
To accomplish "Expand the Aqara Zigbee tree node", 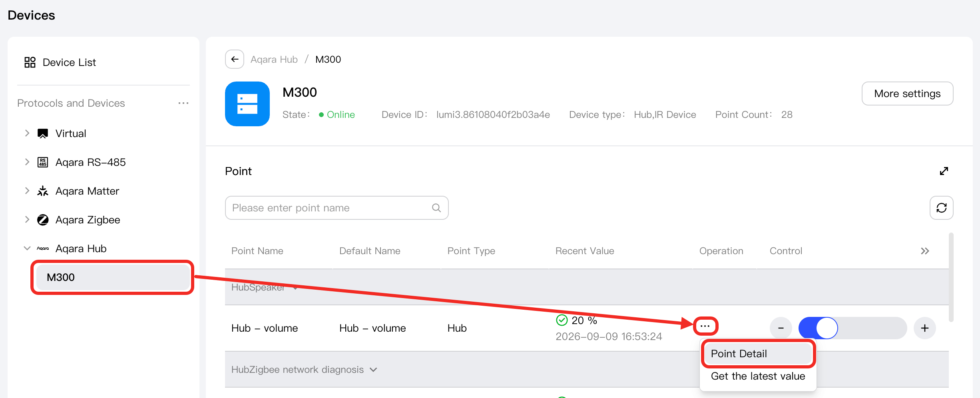I will [27, 219].
